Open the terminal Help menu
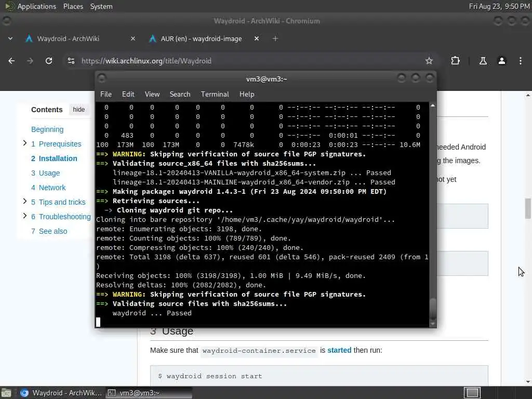This screenshot has width=532, height=399. click(247, 95)
